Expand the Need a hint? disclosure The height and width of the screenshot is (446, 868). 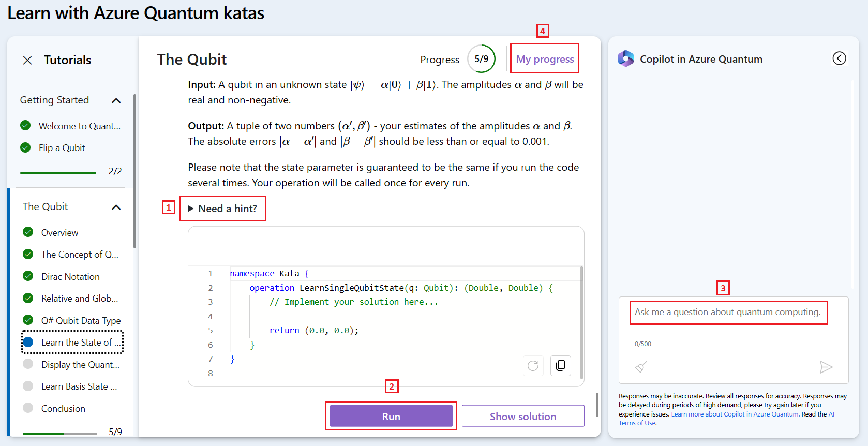click(x=222, y=209)
